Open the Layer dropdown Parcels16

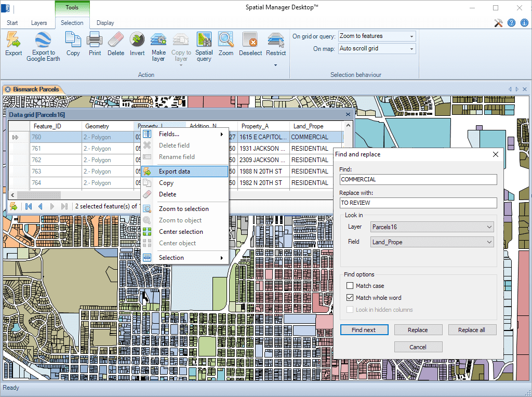(x=432, y=227)
